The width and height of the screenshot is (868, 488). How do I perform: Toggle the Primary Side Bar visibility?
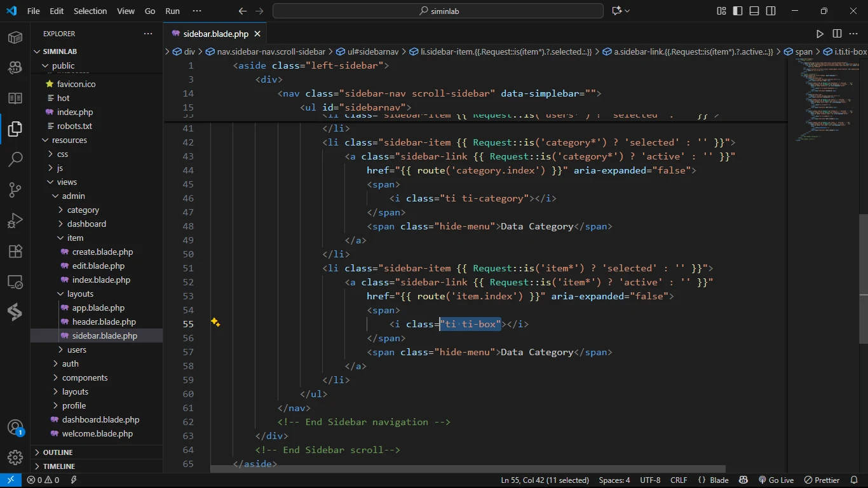(x=738, y=11)
